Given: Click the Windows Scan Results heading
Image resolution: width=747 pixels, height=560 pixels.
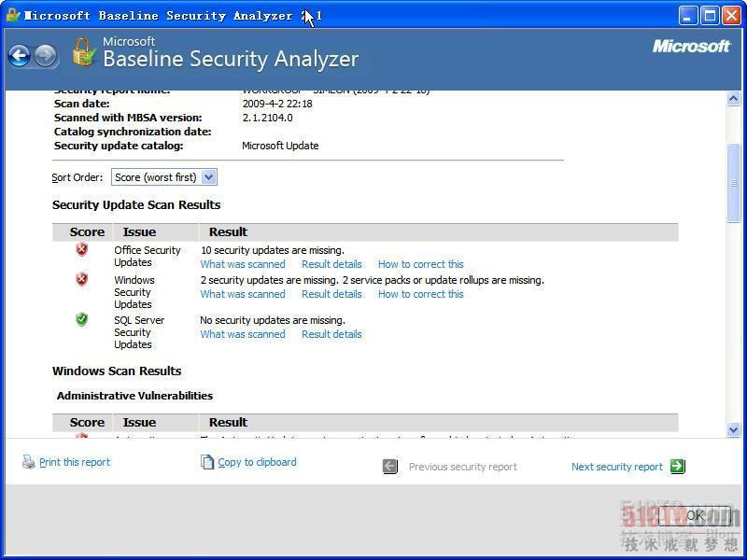Looking at the screenshot, I should 117,371.
